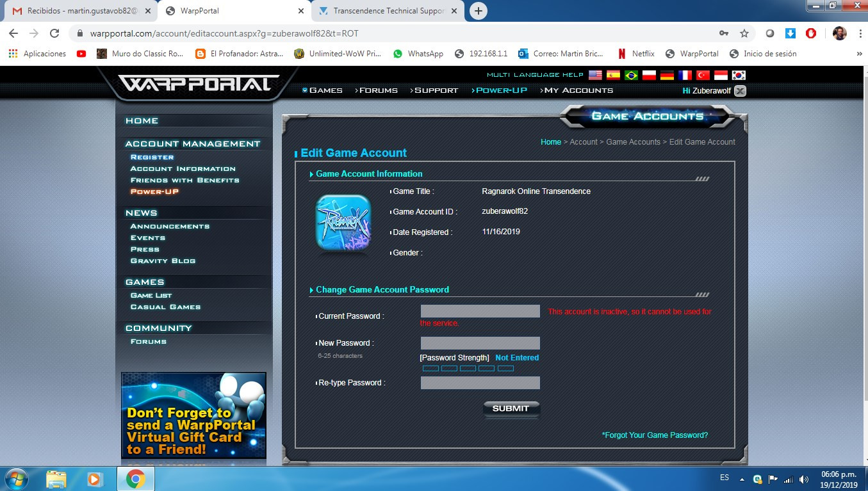This screenshot has width=868, height=491.
Task: Open the My Accounts nav menu
Action: tap(577, 90)
